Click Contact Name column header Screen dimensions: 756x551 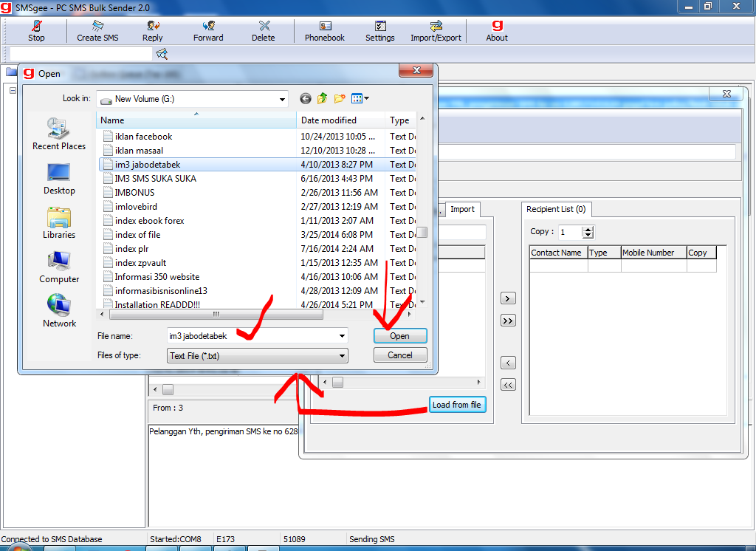click(x=558, y=253)
